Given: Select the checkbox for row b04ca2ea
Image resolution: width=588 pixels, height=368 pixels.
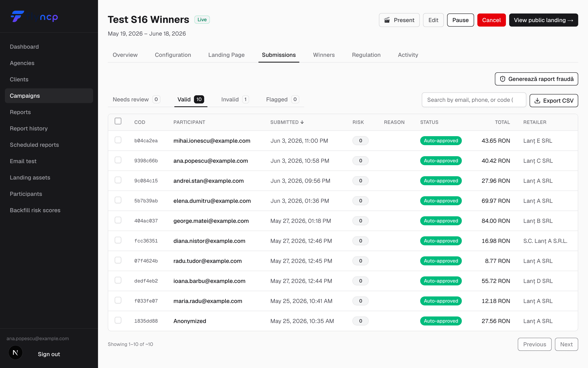Looking at the screenshot, I should point(118,140).
